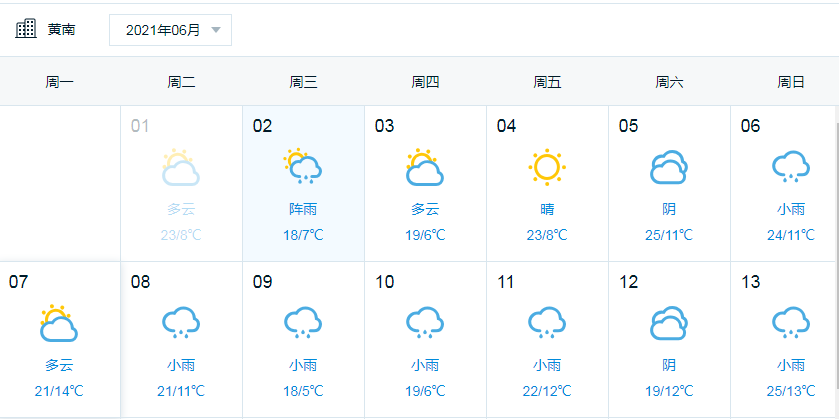Screen dimensions: 839x419
Task: Click the 周一 column header
Action: tap(59, 82)
